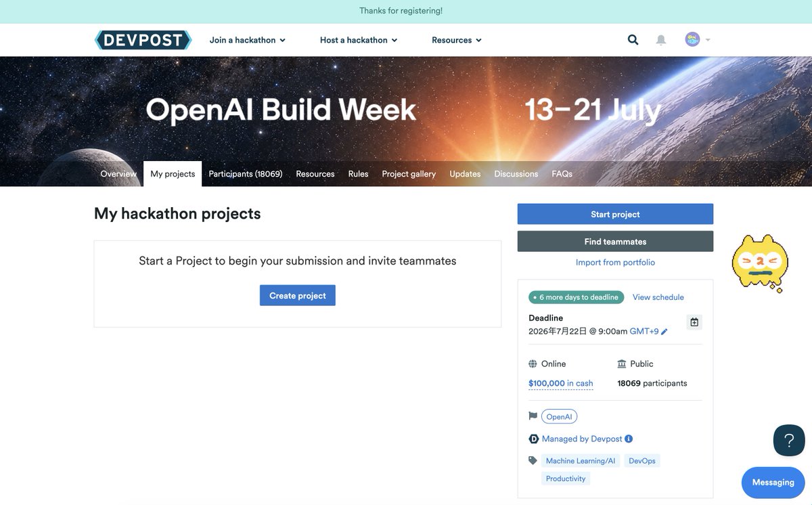Screen dimensions: 812x505
Task: Click the info icon next to Managed by Devpost
Action: 629,439
